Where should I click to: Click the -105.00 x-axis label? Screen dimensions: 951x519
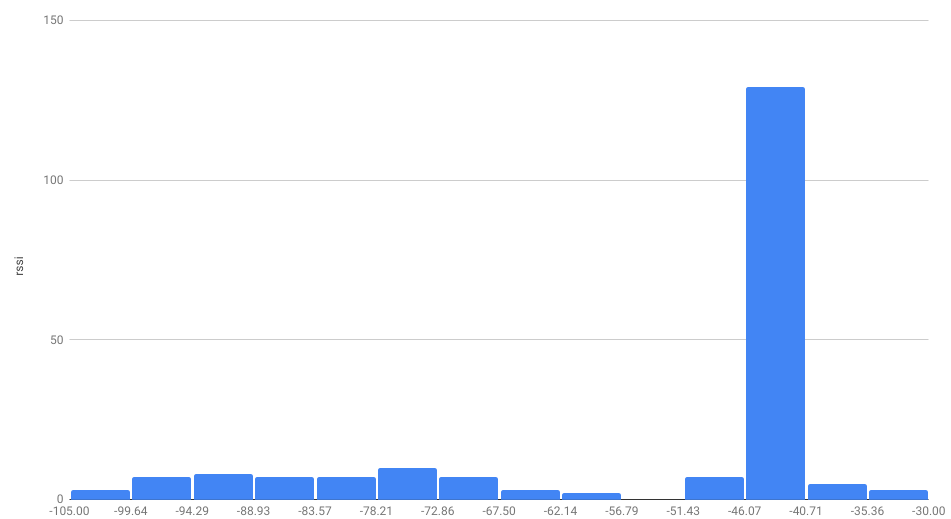(x=69, y=511)
